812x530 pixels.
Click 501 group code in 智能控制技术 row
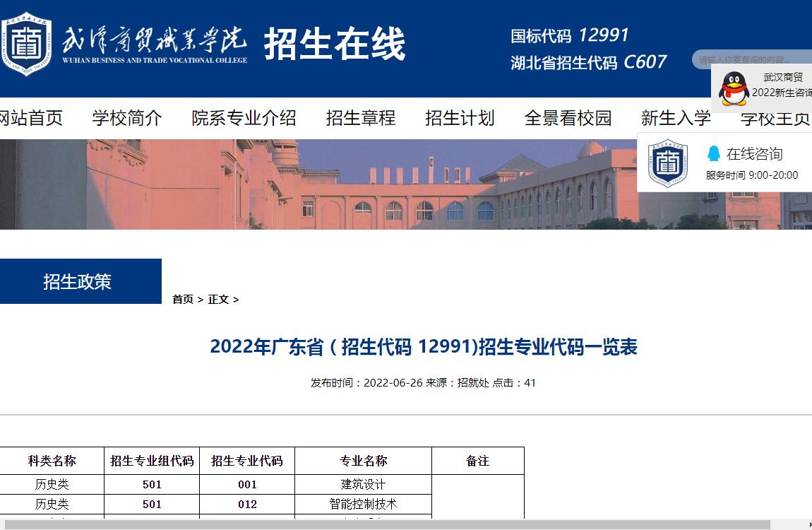click(152, 504)
